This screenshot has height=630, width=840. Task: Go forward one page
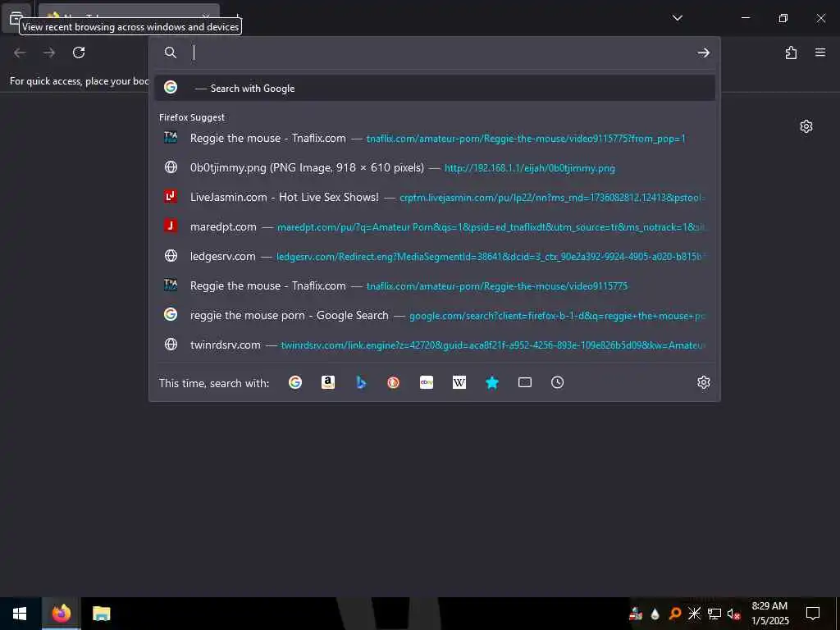tap(49, 52)
